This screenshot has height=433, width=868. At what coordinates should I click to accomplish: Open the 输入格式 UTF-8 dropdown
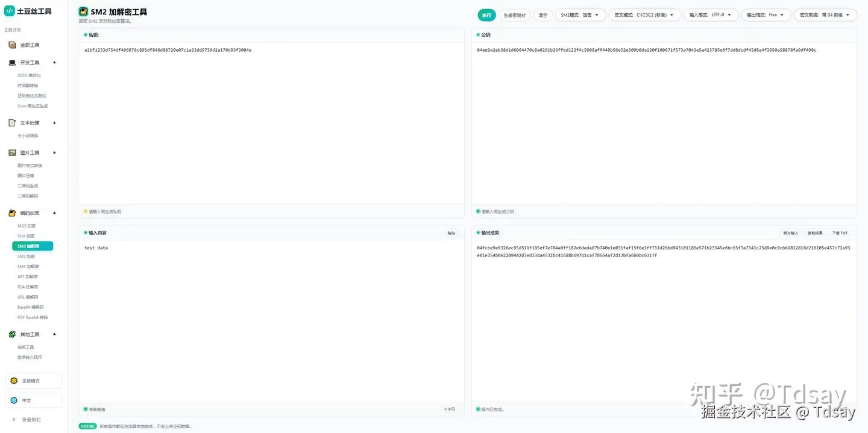711,15
